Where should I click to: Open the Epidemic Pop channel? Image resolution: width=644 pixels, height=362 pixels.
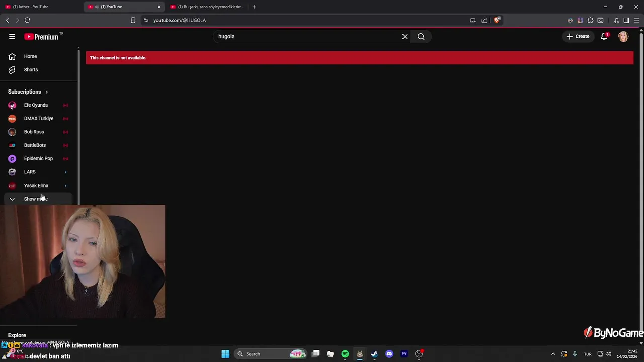click(38, 159)
